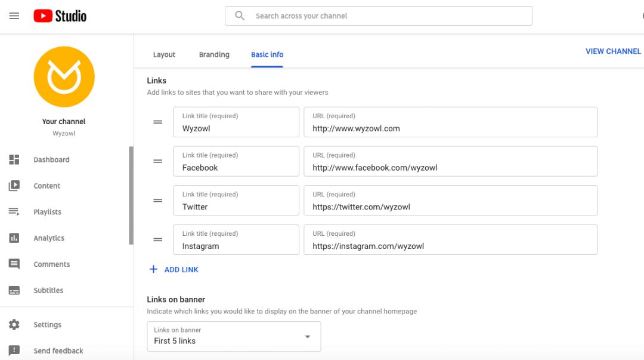This screenshot has width=644, height=360.
Task: Switch to the Layout tab
Action: pos(164,55)
